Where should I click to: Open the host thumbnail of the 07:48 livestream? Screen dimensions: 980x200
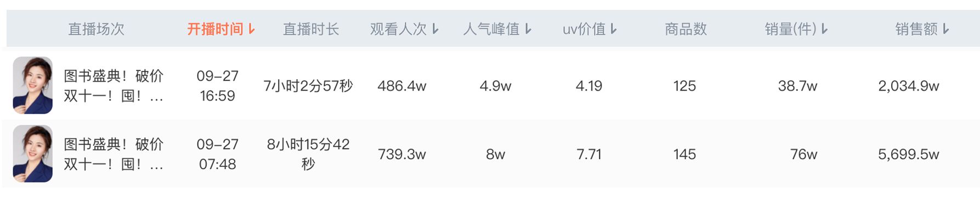click(x=33, y=153)
